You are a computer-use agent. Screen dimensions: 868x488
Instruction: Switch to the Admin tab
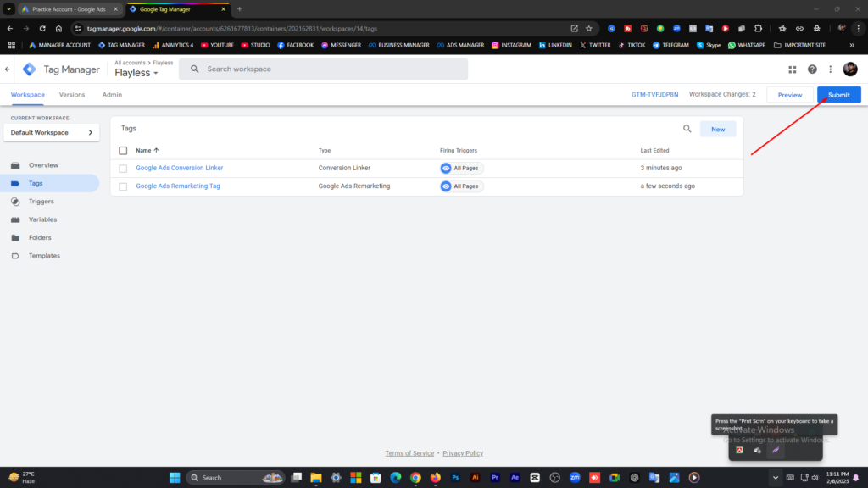point(112,95)
